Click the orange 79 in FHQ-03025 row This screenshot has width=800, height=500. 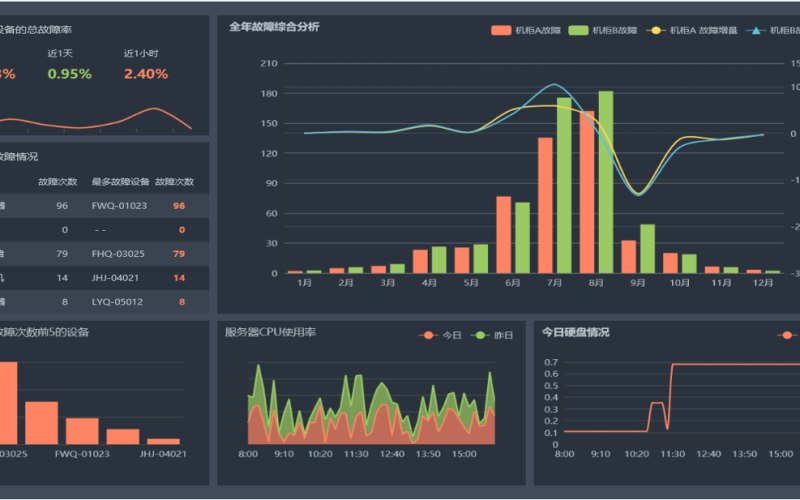click(x=179, y=254)
